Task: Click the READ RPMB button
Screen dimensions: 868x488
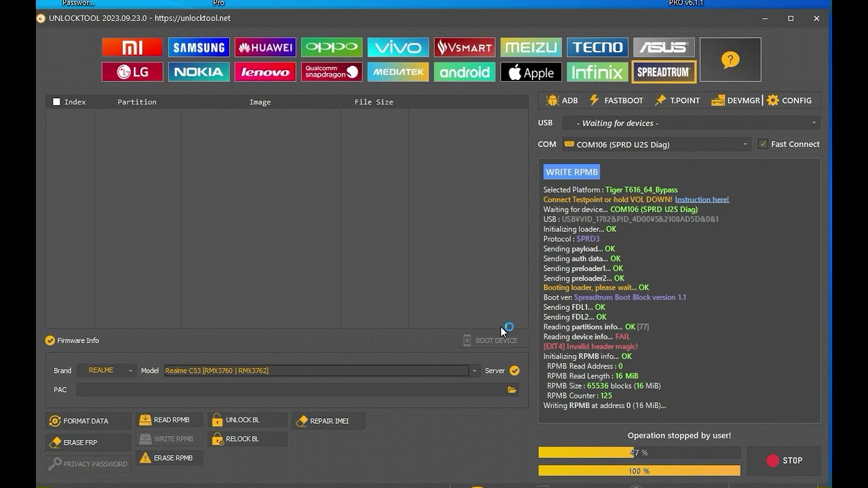Action: [169, 420]
